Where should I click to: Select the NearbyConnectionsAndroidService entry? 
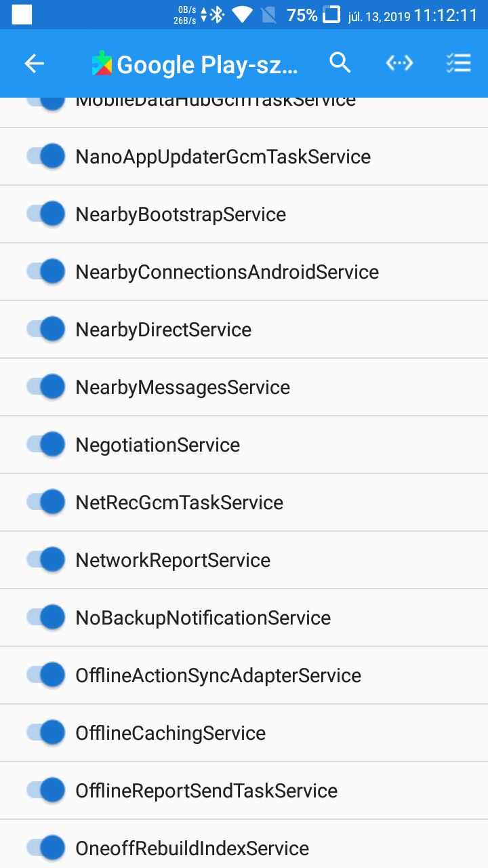pyautogui.click(x=244, y=271)
